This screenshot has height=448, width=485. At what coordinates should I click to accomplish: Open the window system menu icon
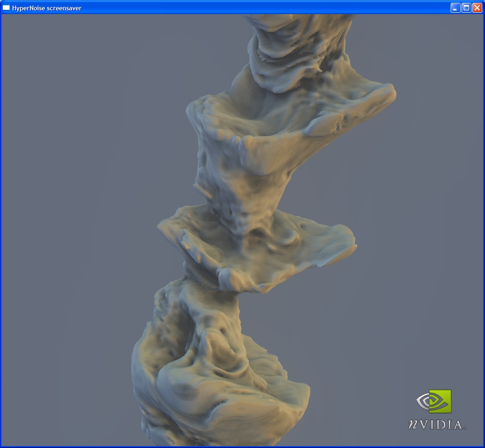tap(7, 8)
